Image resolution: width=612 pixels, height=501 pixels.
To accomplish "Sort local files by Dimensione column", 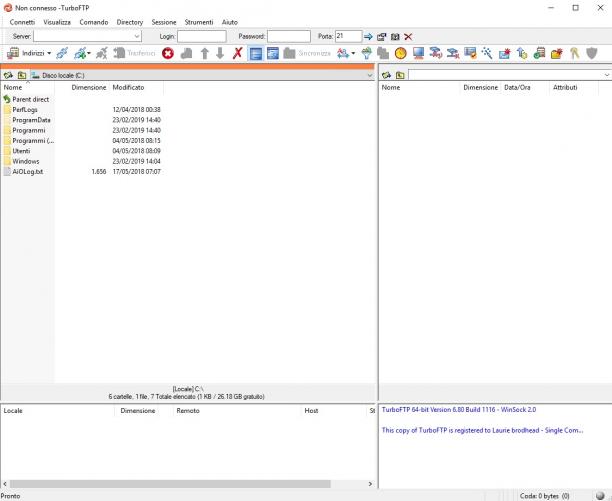I will tap(82, 87).
